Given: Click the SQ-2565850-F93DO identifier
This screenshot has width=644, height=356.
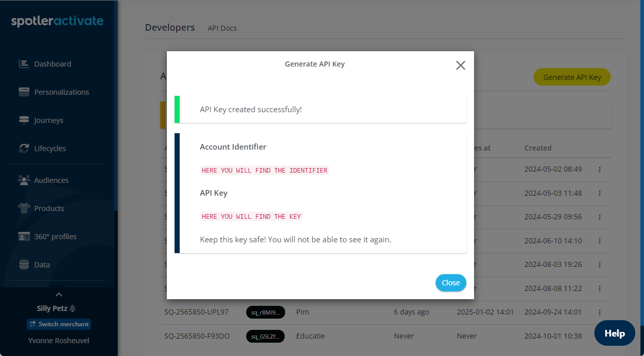Looking at the screenshot, I should [x=197, y=336].
